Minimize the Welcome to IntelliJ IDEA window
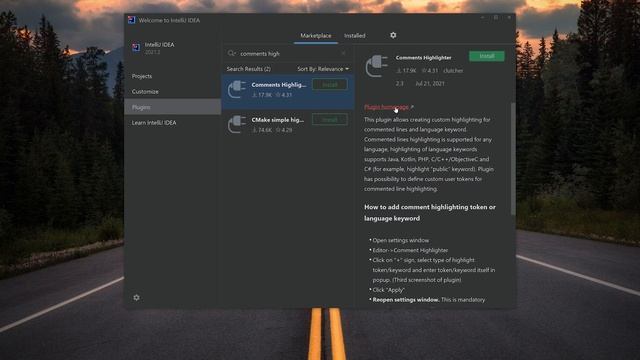This screenshot has width=640, height=360. pos(482,18)
